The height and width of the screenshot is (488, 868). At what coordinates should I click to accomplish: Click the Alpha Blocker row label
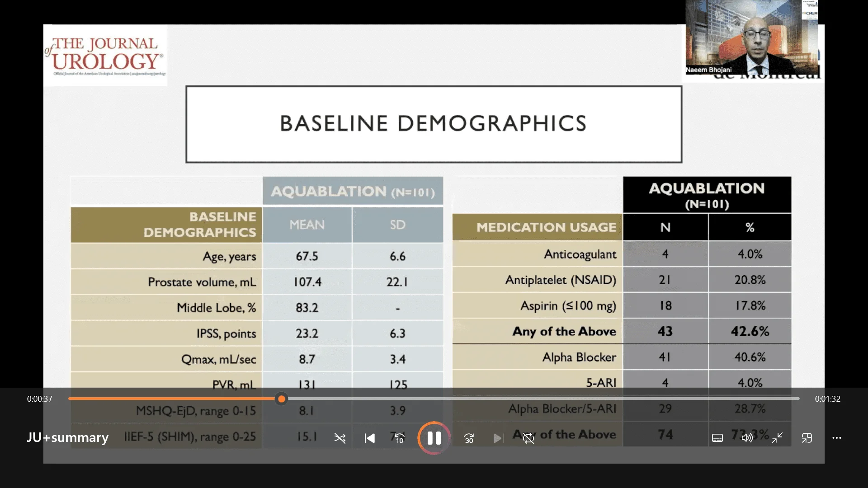(x=579, y=357)
